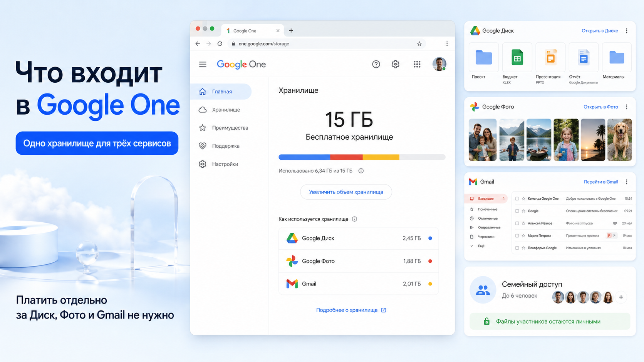
Task: Star the email from Мария Петрова
Action: point(523,236)
